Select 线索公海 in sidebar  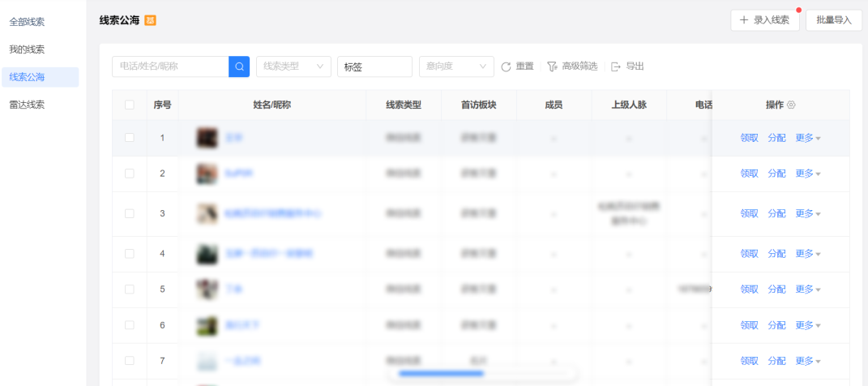(40, 77)
